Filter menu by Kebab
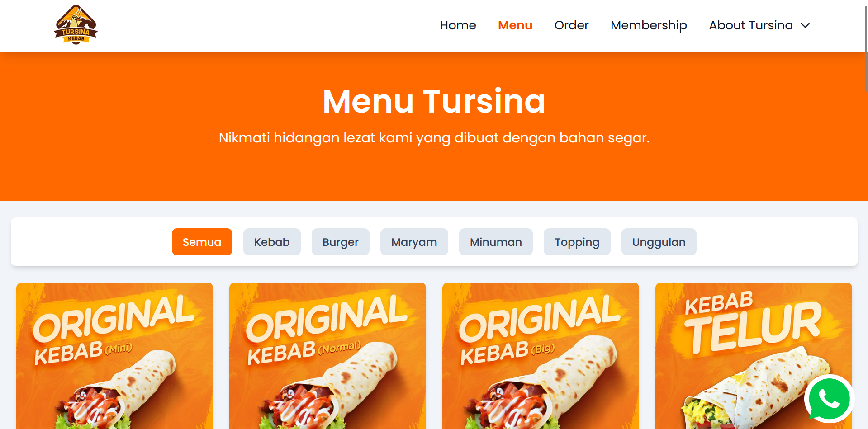This screenshot has height=429, width=868. (272, 242)
